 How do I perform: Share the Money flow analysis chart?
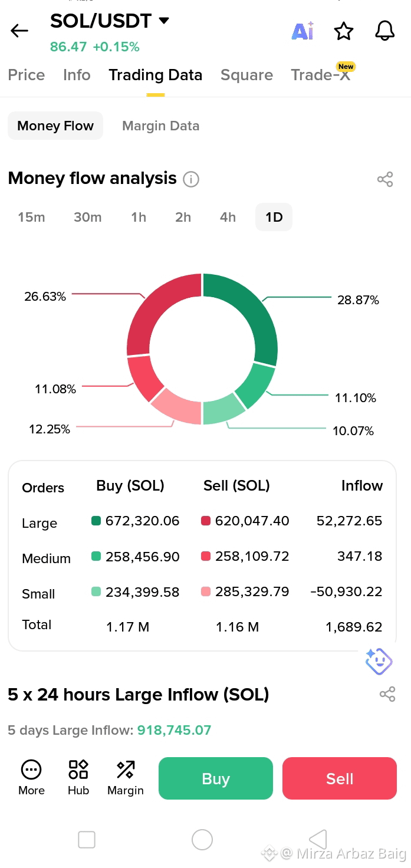pyautogui.click(x=385, y=180)
